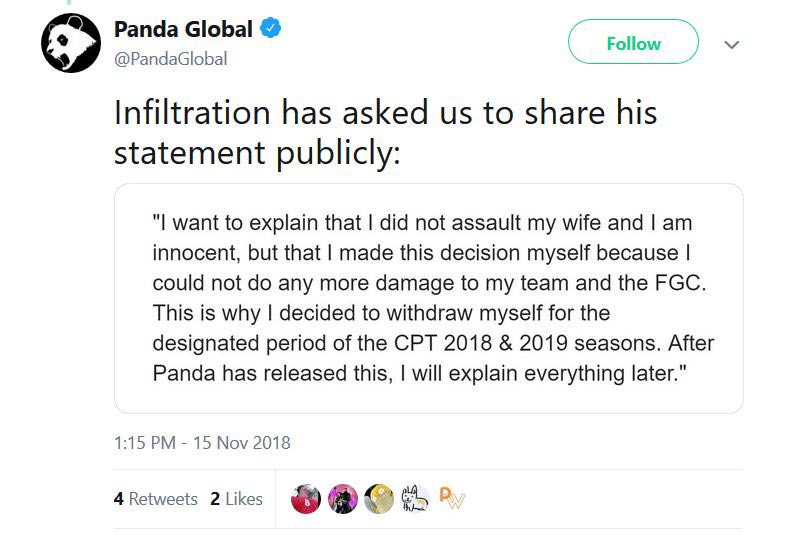Click the blue verified badge

tap(271, 29)
